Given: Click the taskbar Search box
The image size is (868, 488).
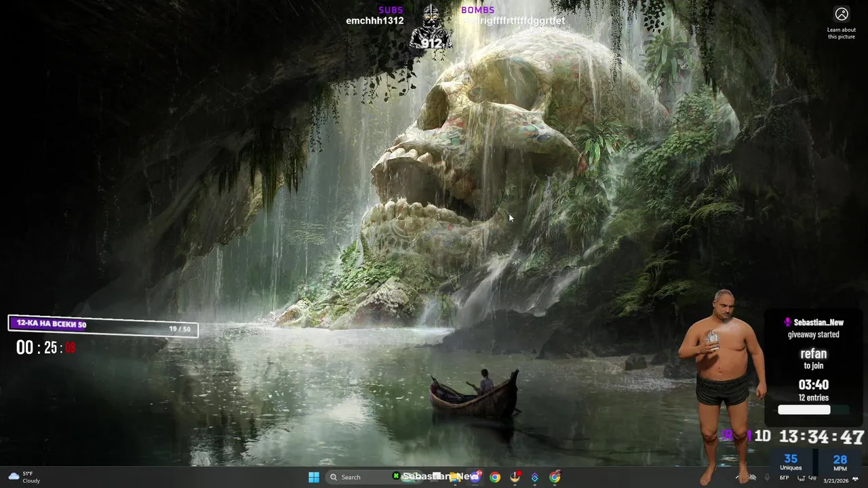Looking at the screenshot, I should [x=373, y=477].
